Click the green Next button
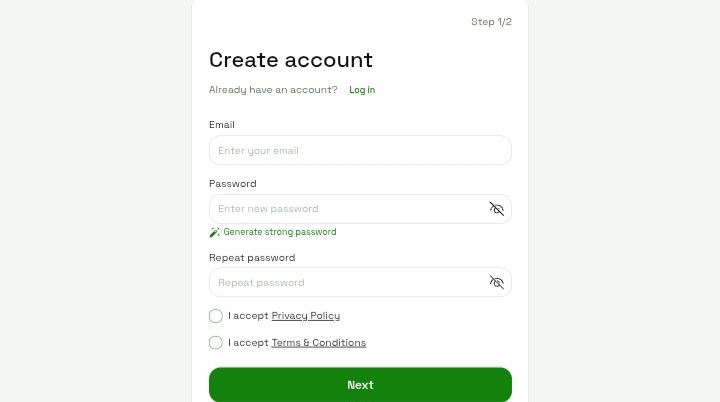720x402 pixels. (x=360, y=385)
